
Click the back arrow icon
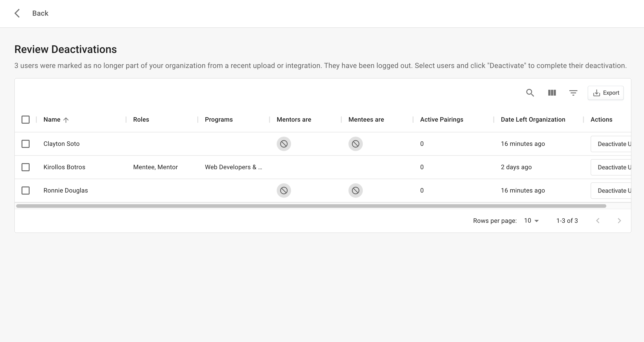[x=17, y=13]
